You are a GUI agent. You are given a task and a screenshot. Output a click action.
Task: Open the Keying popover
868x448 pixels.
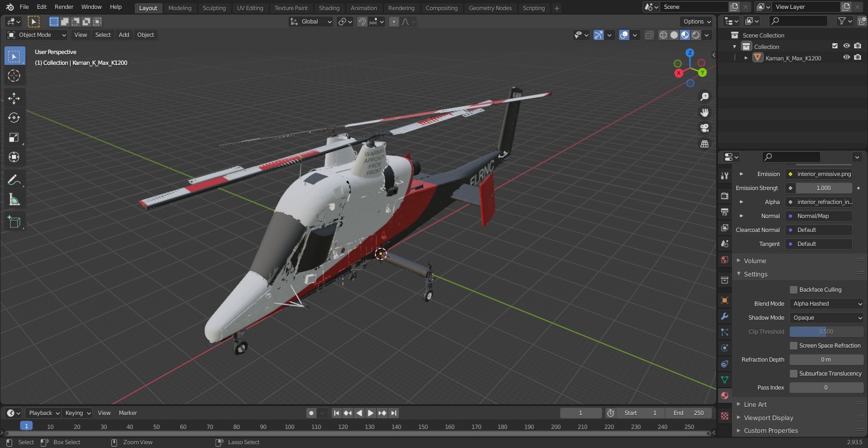pos(78,413)
